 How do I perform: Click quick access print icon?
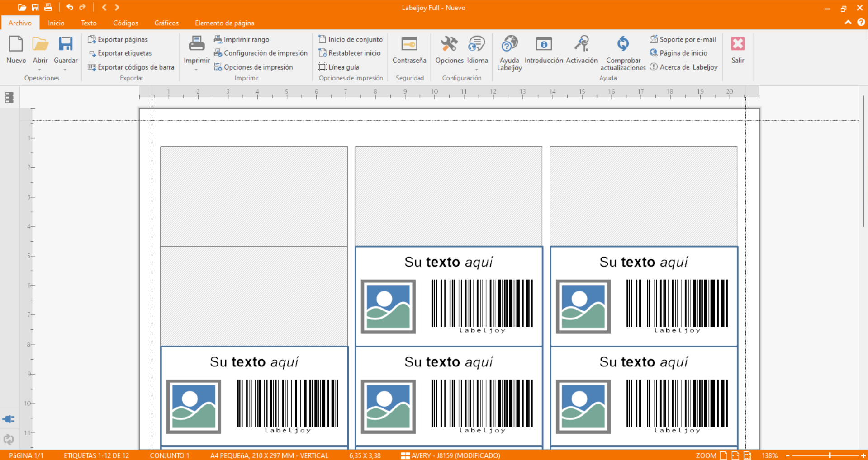pyautogui.click(x=48, y=7)
